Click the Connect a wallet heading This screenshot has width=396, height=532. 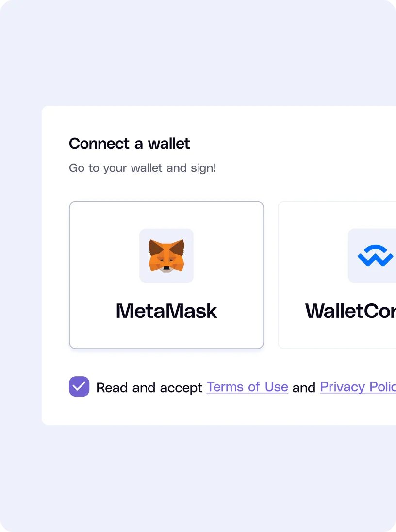(x=129, y=144)
